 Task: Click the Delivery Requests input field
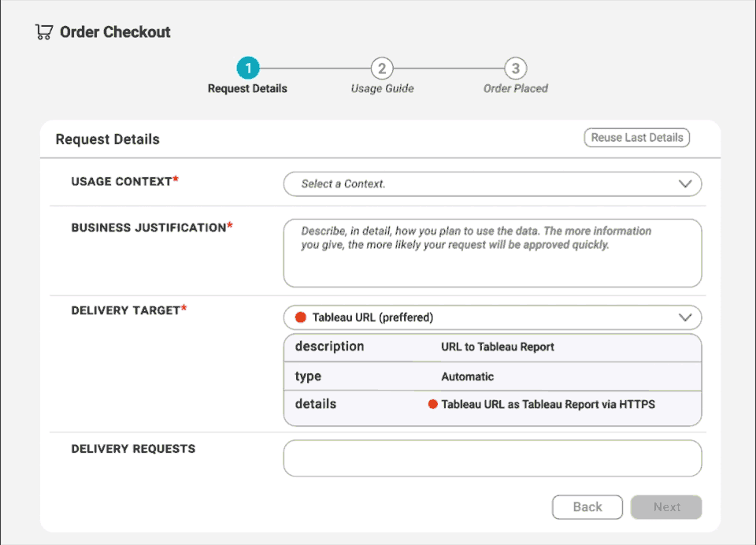tap(492, 458)
